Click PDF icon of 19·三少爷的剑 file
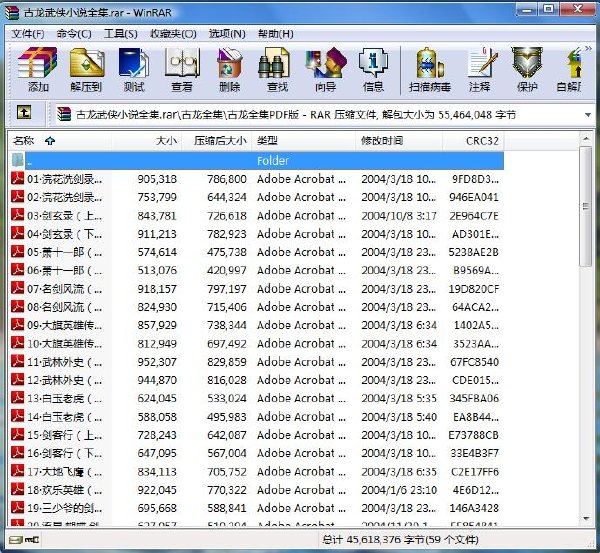Image resolution: width=600 pixels, height=553 pixels. click(x=17, y=508)
